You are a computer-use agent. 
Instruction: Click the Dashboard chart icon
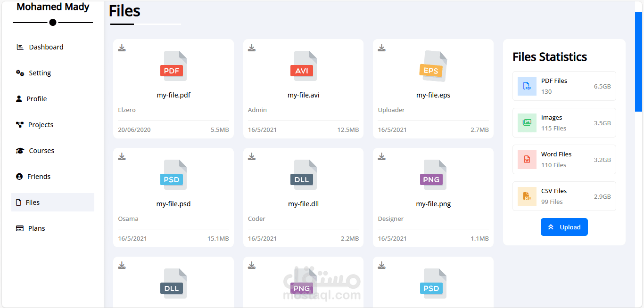pos(20,47)
